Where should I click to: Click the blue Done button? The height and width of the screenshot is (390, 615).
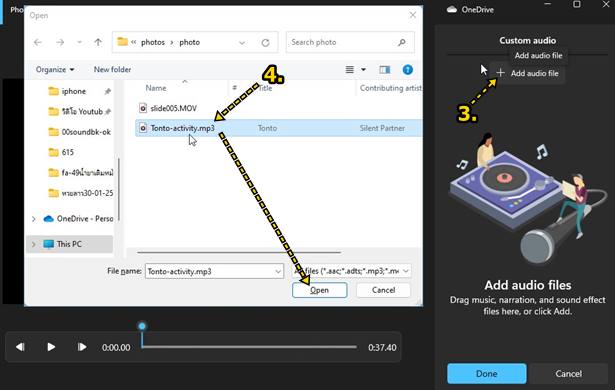487,374
